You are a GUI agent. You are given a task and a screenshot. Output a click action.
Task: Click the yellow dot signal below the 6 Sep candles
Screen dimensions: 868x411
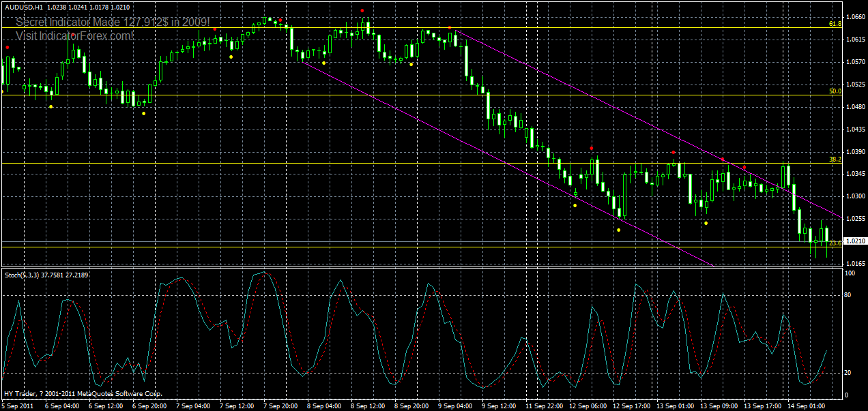click(x=51, y=106)
